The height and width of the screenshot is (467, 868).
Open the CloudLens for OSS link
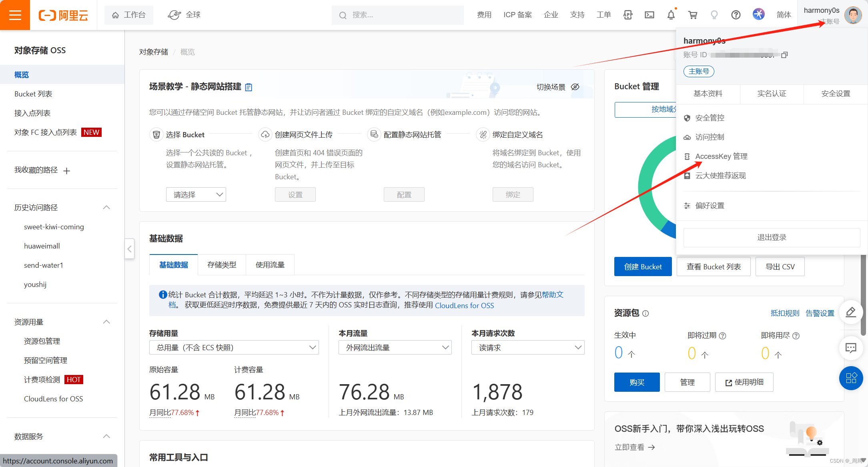pyautogui.click(x=464, y=305)
